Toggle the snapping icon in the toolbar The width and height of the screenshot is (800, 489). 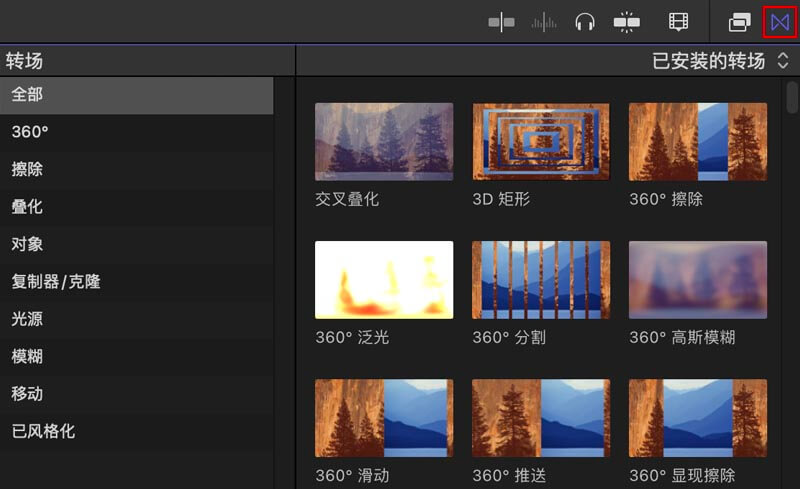click(x=627, y=22)
